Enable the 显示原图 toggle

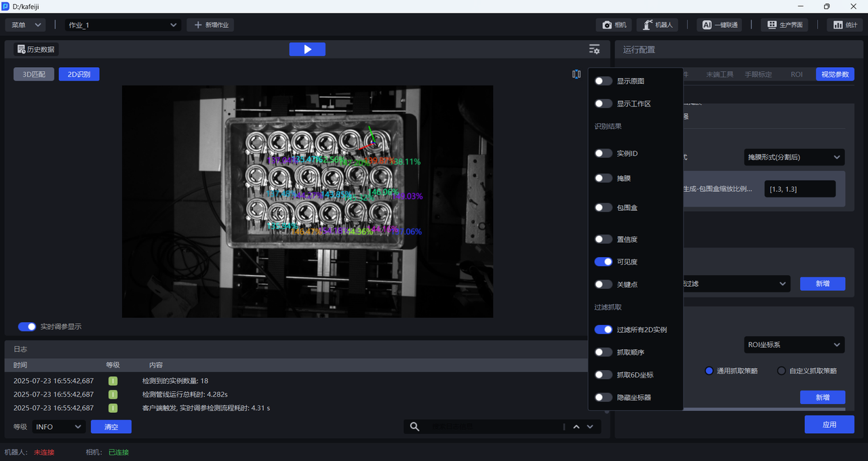click(x=604, y=81)
